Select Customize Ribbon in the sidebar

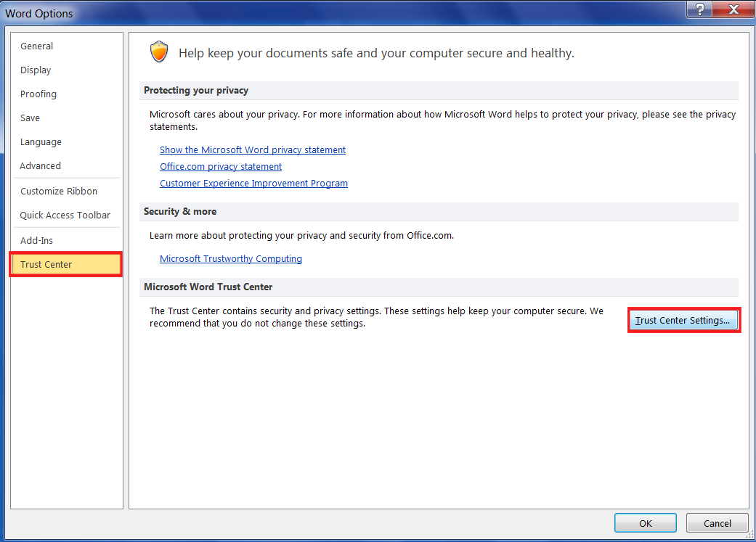(59, 192)
